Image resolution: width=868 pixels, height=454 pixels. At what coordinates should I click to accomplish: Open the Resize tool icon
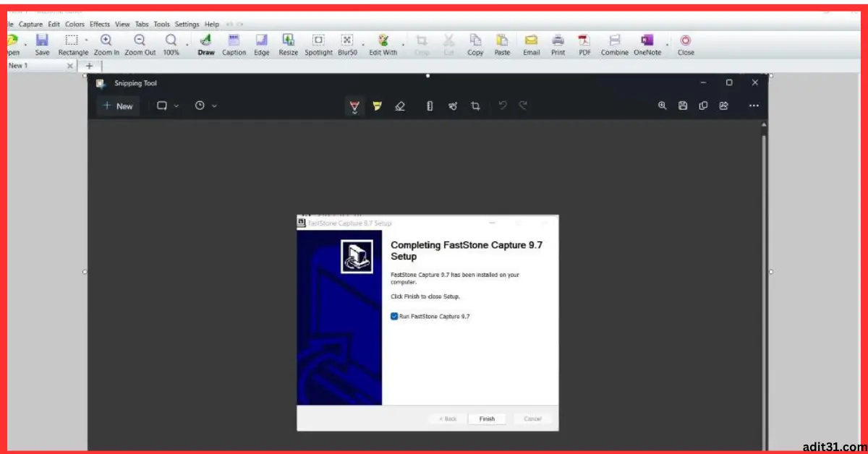(288, 40)
